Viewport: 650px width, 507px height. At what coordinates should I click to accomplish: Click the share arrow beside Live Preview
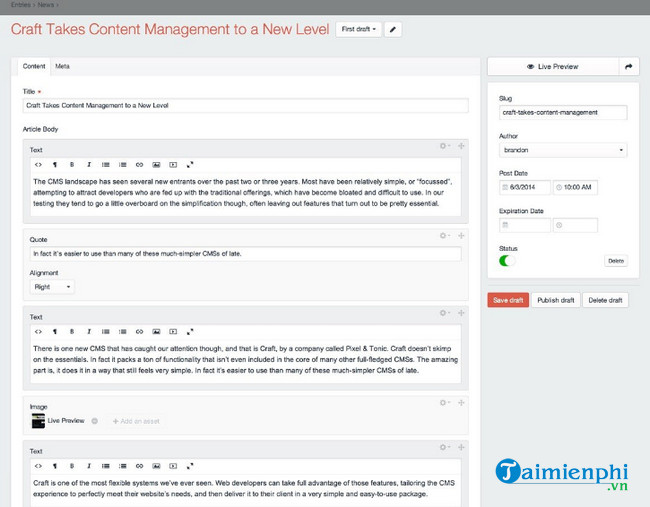[x=629, y=67]
